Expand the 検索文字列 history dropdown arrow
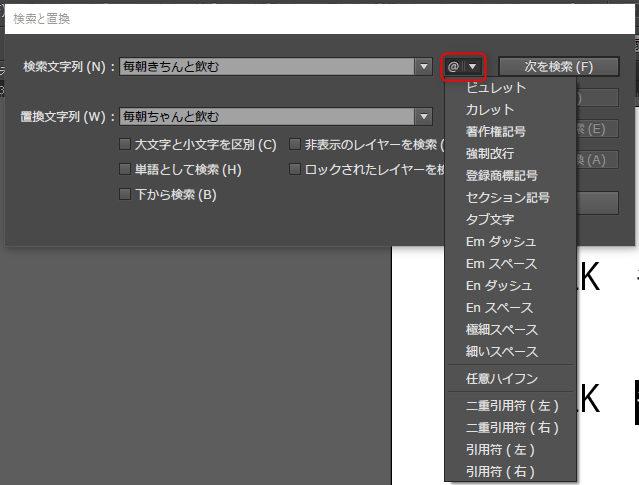Image resolution: width=639 pixels, height=485 pixels. (x=424, y=66)
